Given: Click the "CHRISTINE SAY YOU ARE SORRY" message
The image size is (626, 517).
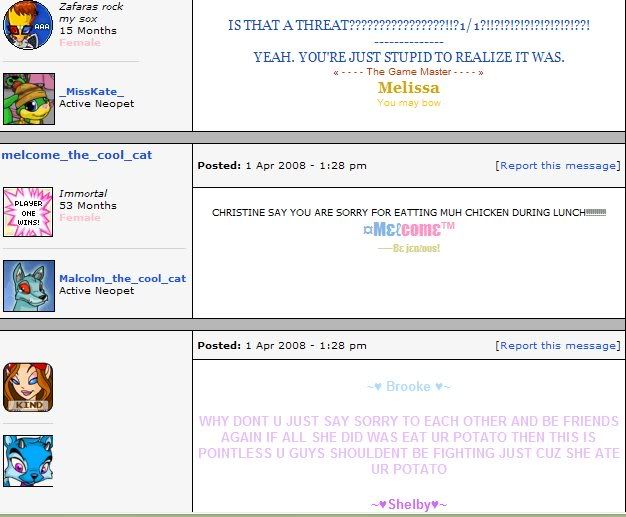Looking at the screenshot, I should (408, 212).
